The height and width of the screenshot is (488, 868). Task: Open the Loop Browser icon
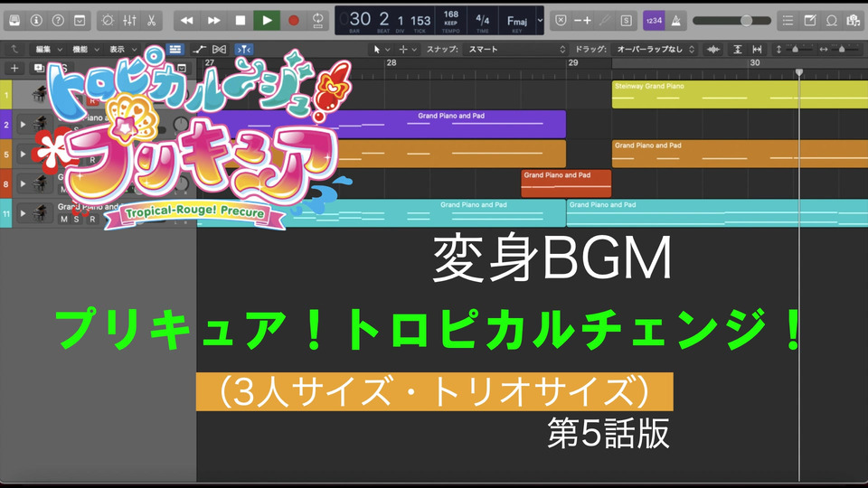coord(832,21)
